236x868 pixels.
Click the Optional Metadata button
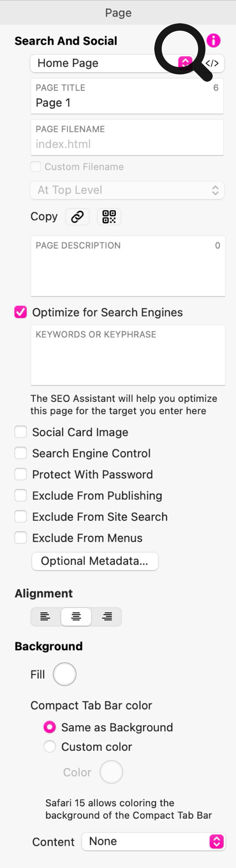95,561
